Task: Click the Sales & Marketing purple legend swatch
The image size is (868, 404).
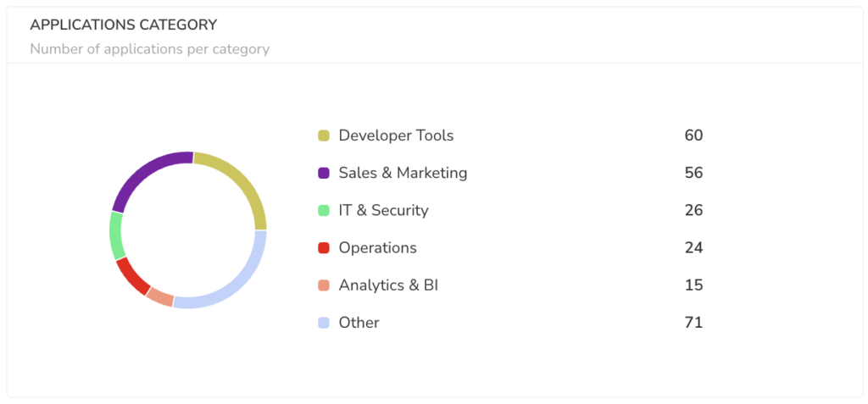Action: click(x=324, y=174)
